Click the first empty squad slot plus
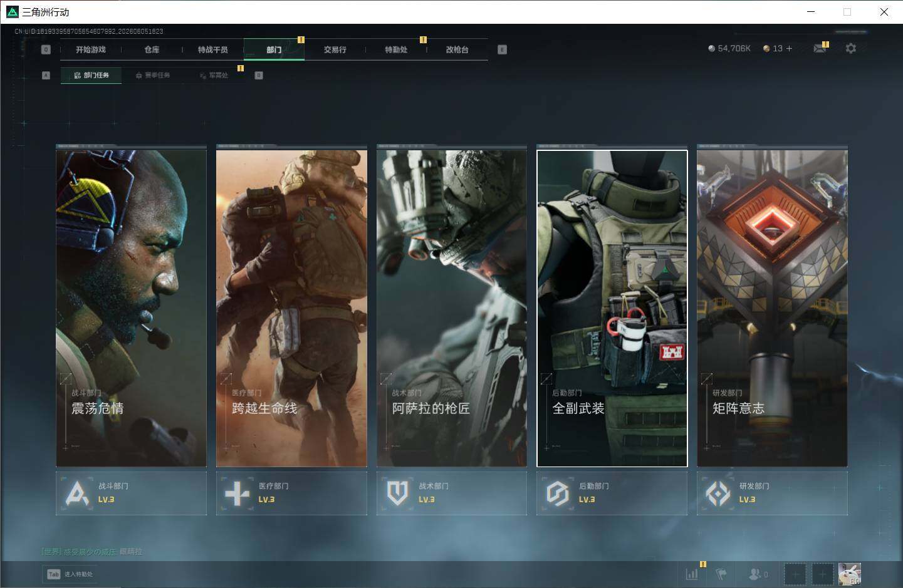Screen dimensions: 903x588 pyautogui.click(x=795, y=574)
